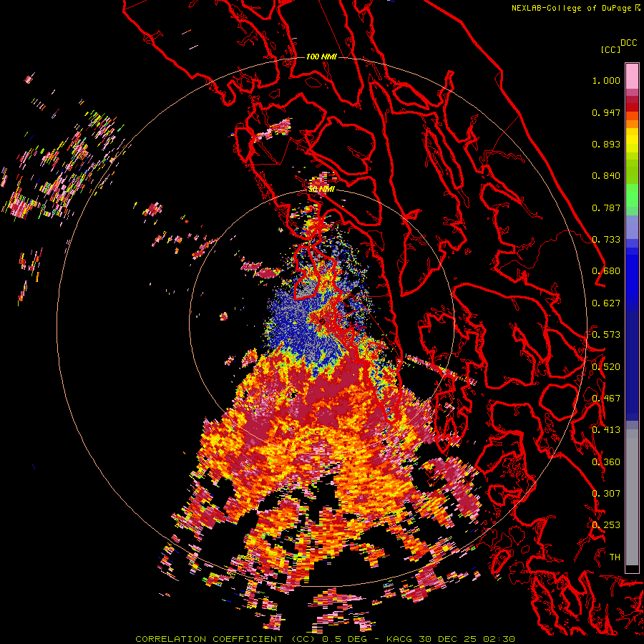This screenshot has width=644, height=644.
Task: Click the [CC] unit label
Action: pyautogui.click(x=610, y=49)
